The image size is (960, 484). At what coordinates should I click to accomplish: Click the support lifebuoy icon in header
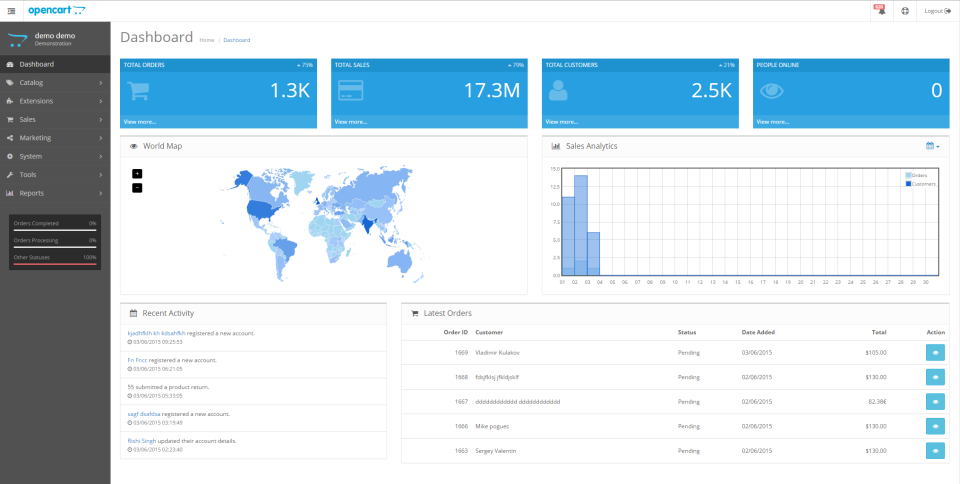[x=905, y=10]
